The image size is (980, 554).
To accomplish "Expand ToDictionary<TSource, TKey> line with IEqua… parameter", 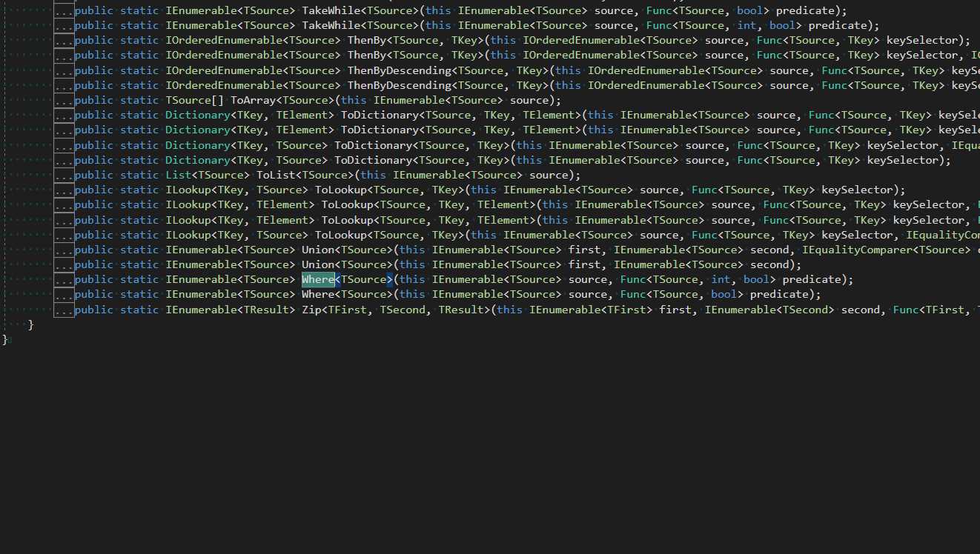I will click(64, 146).
